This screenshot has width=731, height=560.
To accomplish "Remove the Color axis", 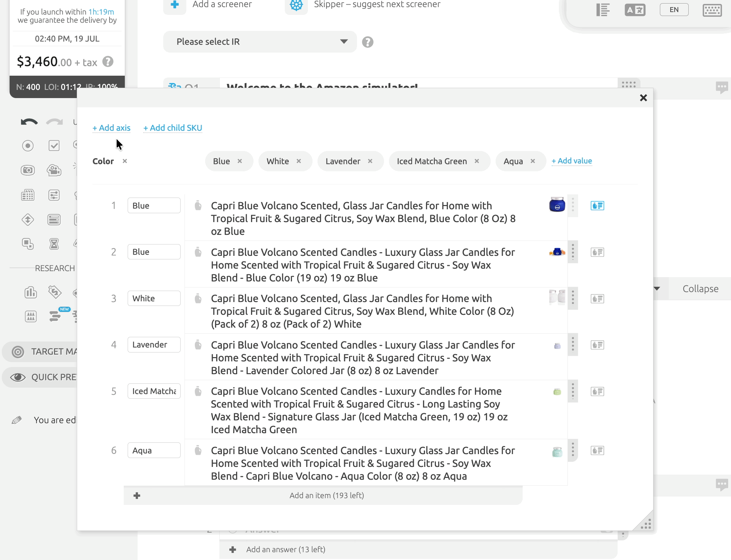I will coord(125,161).
